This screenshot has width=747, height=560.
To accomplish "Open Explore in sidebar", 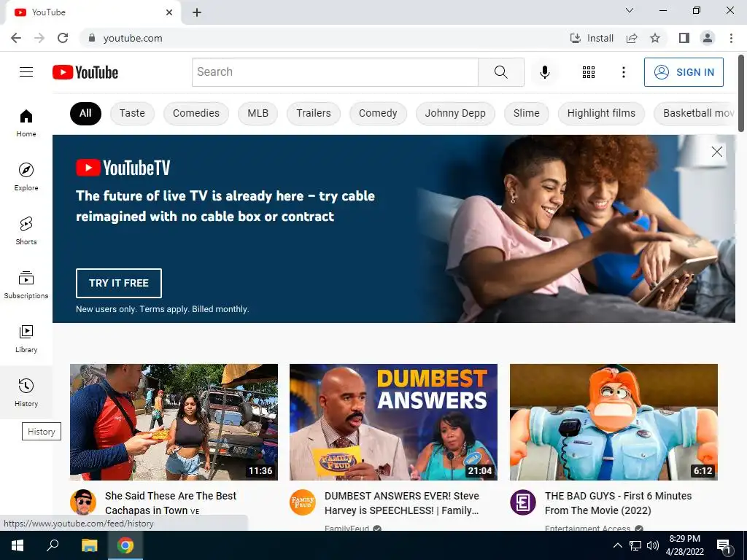I will point(26,177).
